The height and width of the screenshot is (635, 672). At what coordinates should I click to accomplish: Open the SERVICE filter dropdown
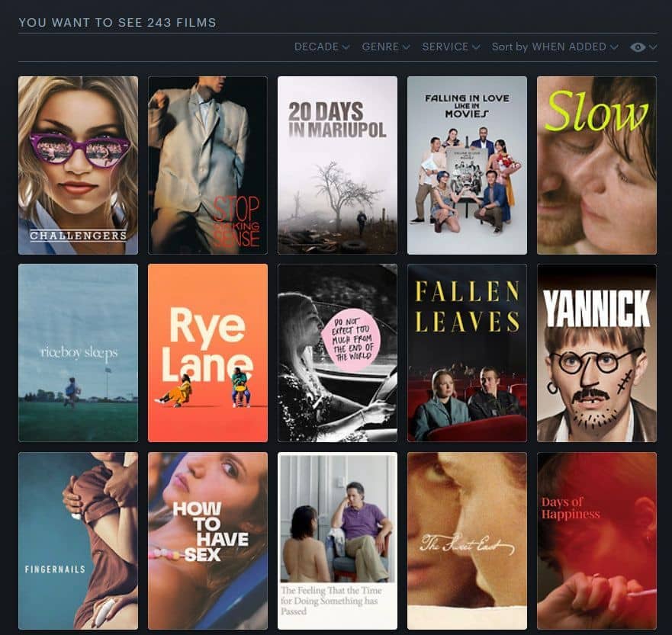tap(451, 47)
